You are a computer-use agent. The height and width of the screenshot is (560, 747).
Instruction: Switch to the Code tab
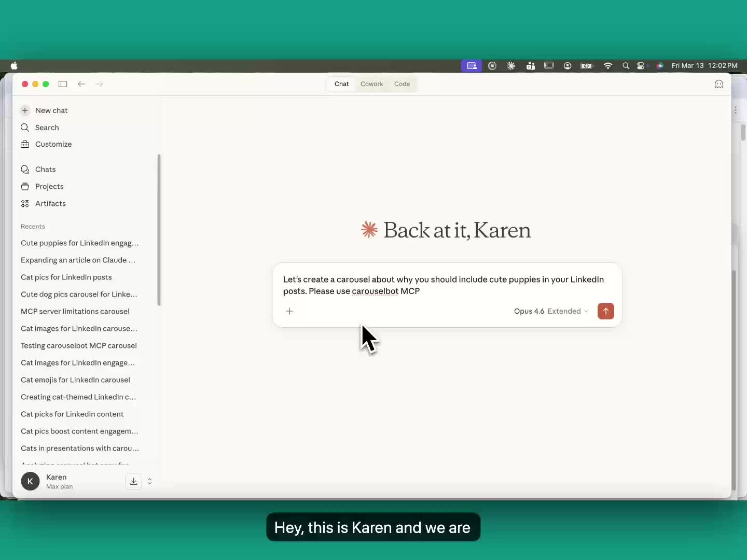[402, 84]
